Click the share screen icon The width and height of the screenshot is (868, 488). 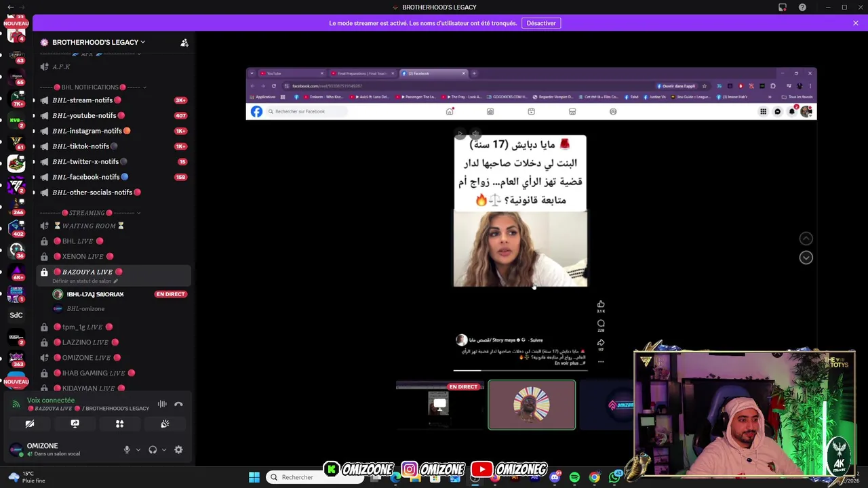coord(75,424)
